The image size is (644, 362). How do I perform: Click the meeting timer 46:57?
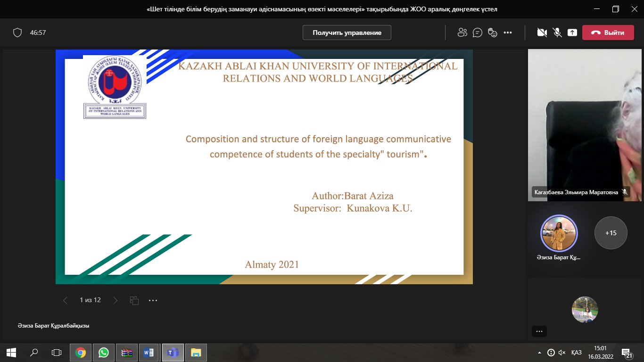(x=38, y=33)
